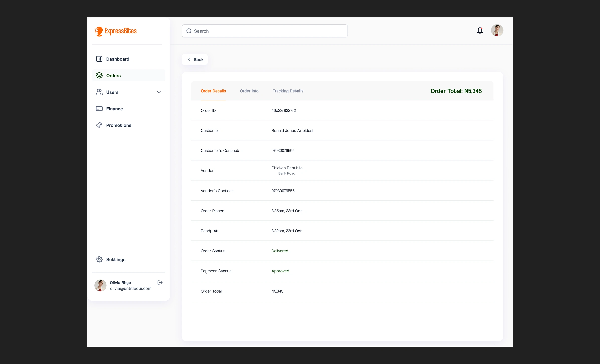Viewport: 600px width, 364px height.
Task: Click the Dashboard chart icon
Action: [99, 59]
